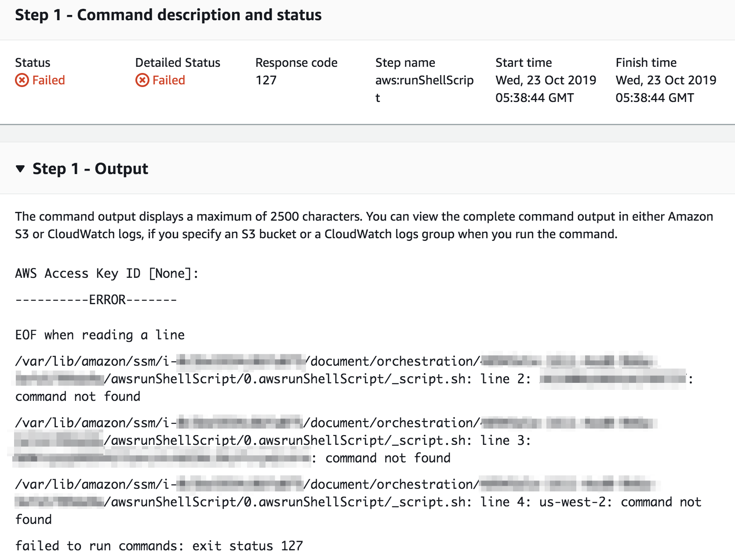Click the Step 1 command description heading
The width and height of the screenshot is (735, 560).
click(168, 15)
